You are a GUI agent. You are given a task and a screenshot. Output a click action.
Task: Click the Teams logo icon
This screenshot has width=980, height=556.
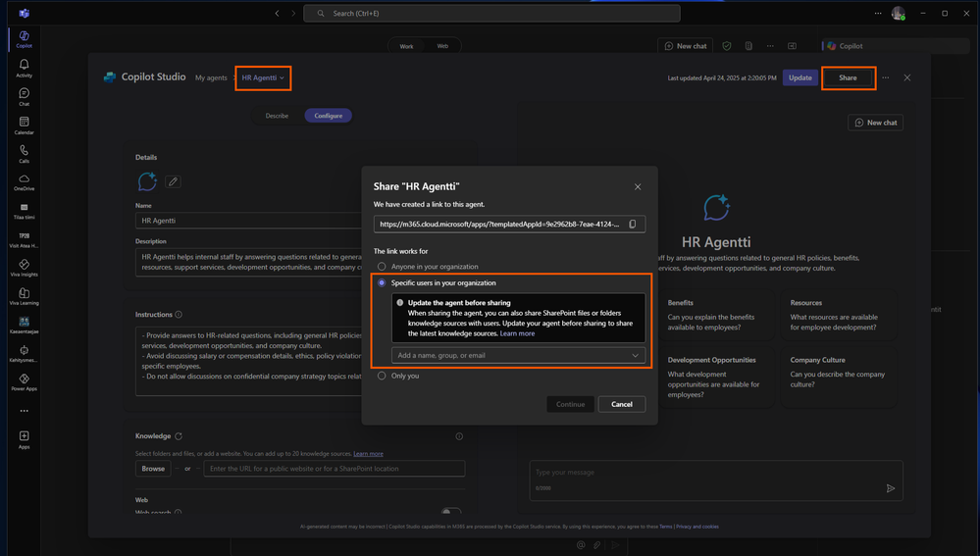24,13
